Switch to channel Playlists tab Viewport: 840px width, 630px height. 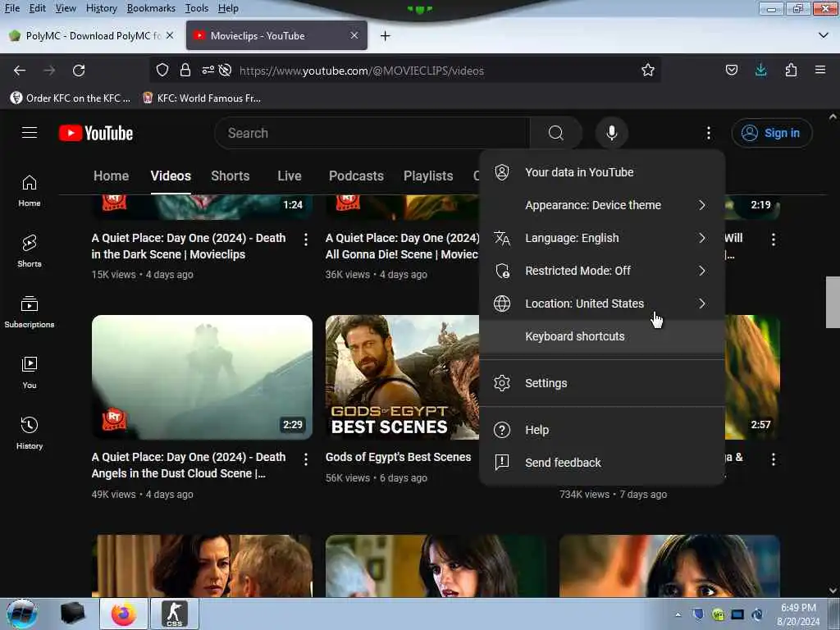pos(428,176)
